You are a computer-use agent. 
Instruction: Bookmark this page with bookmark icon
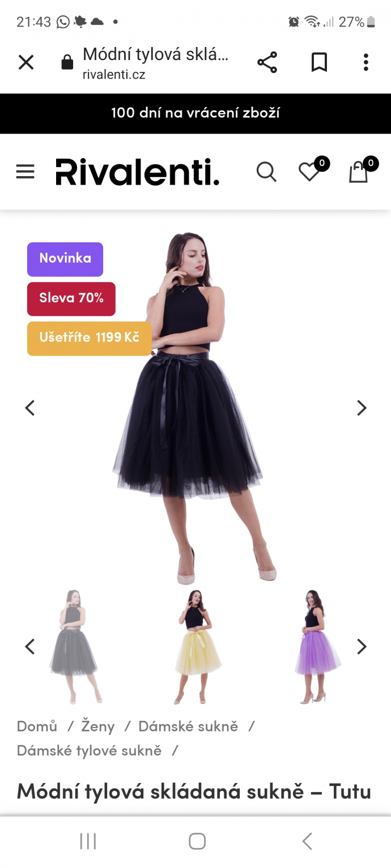pyautogui.click(x=319, y=62)
